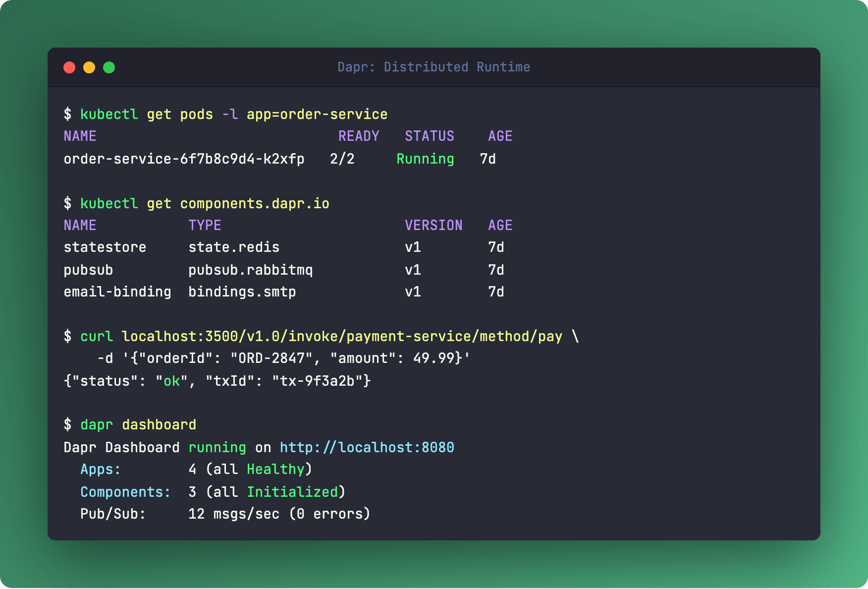Click the 'Pub/Sub:' label

click(113, 514)
